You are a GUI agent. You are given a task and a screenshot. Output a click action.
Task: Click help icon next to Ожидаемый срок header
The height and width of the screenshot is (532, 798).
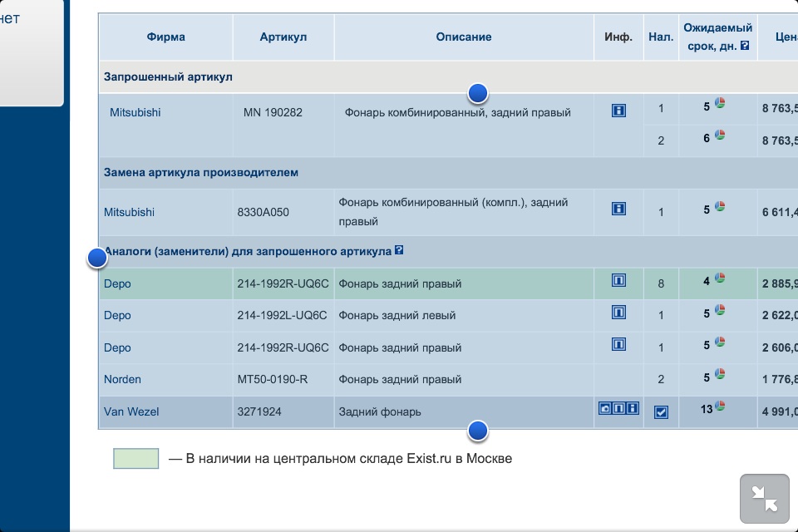click(x=745, y=46)
